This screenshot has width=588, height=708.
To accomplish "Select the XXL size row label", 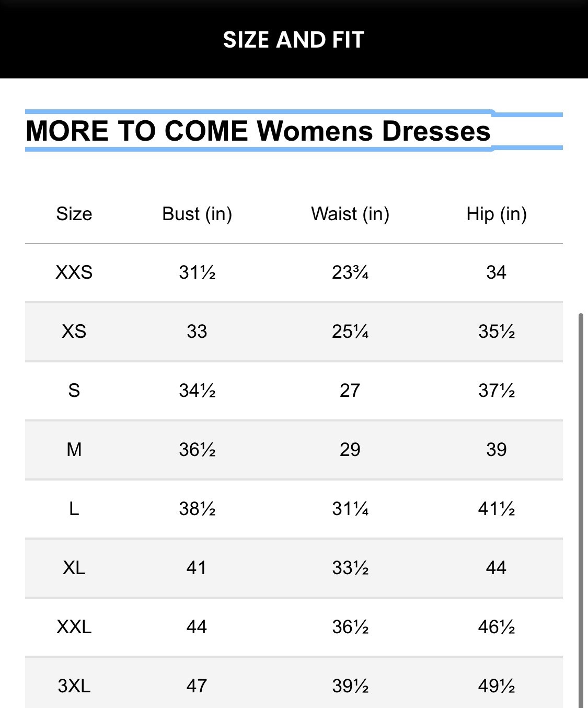I will 74,627.
